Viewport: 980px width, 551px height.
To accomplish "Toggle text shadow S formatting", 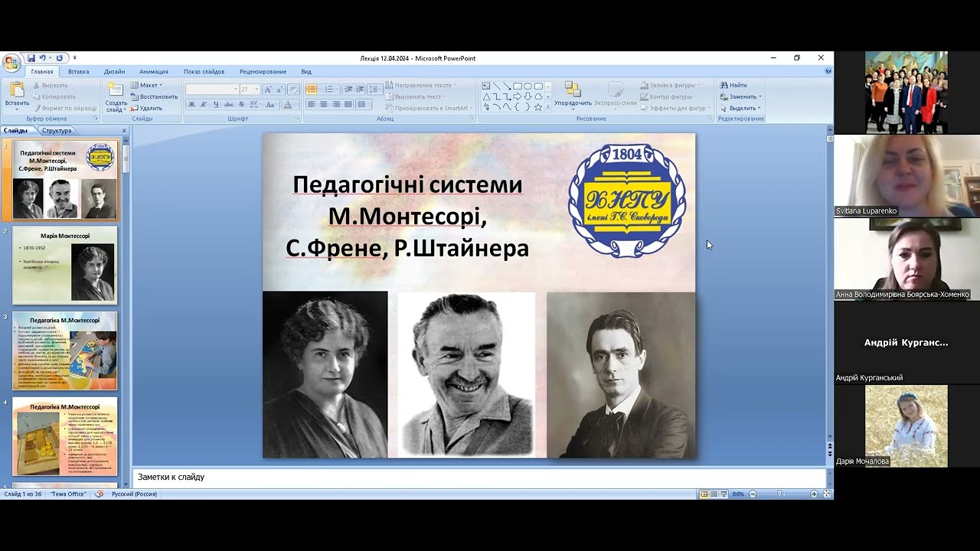I will (x=241, y=104).
